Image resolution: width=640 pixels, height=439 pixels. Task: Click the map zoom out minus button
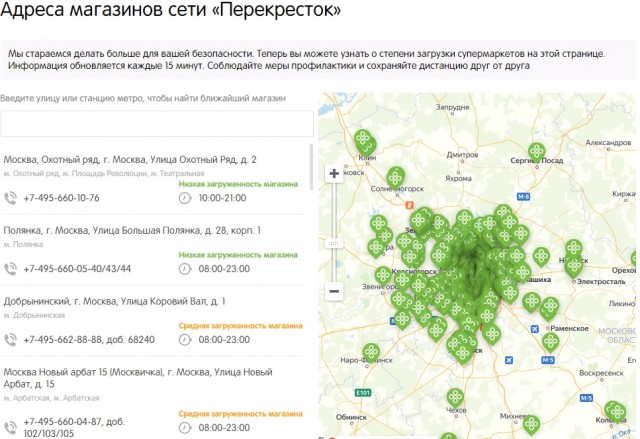pyautogui.click(x=334, y=291)
